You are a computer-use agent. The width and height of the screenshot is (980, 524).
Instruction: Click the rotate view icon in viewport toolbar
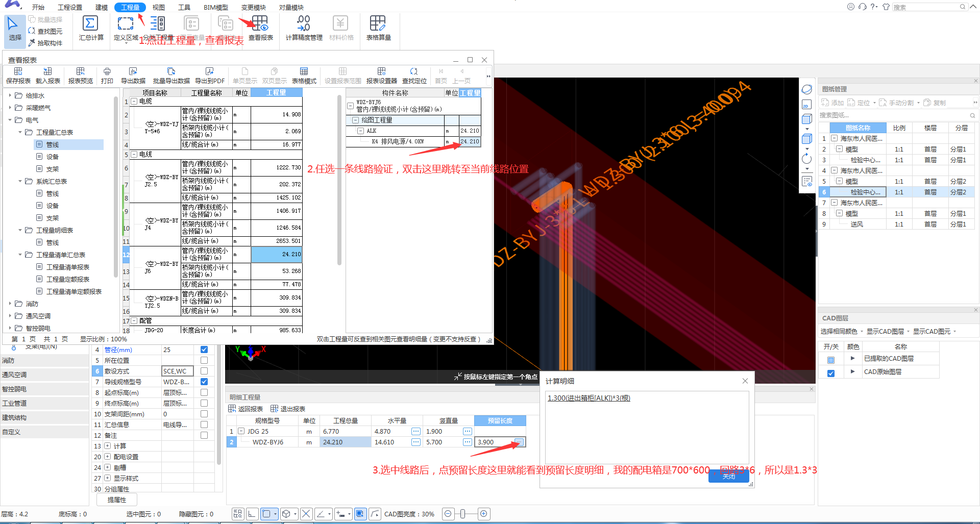[x=806, y=159]
